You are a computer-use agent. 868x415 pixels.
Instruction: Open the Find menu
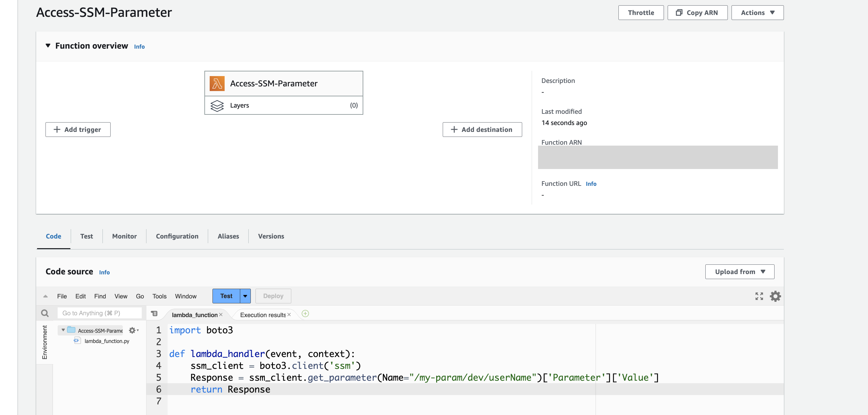(100, 296)
